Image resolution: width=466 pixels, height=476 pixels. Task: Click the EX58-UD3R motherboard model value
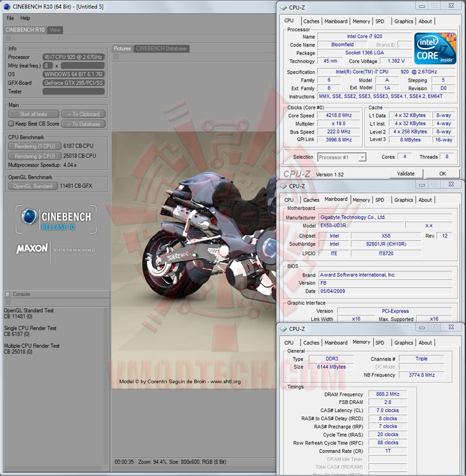tap(361, 225)
